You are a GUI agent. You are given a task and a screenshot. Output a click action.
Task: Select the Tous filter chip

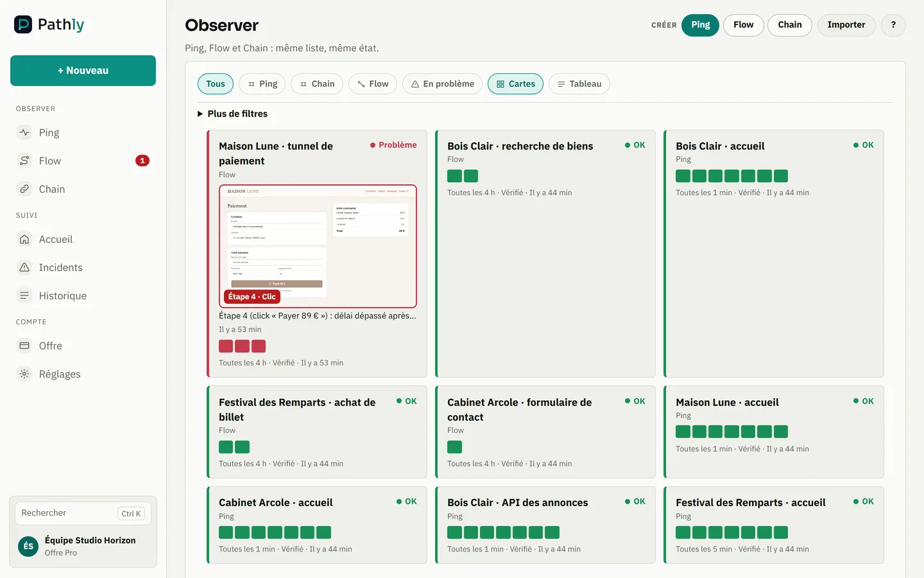216,84
